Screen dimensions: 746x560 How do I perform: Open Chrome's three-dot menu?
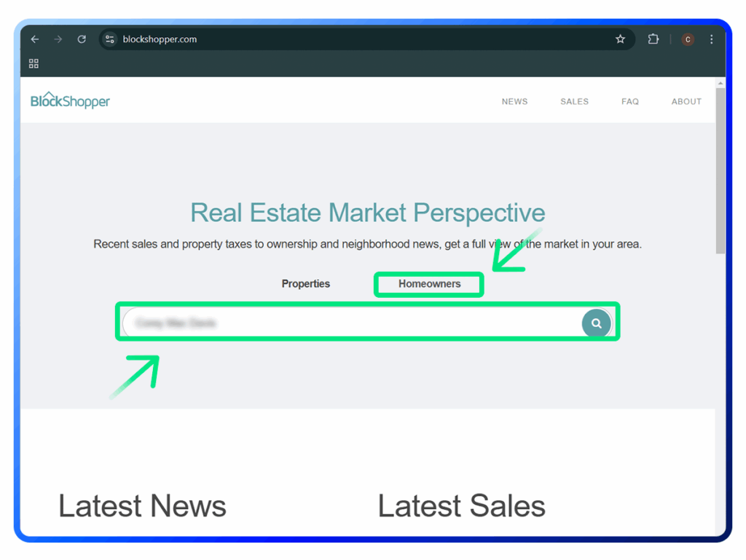click(711, 39)
